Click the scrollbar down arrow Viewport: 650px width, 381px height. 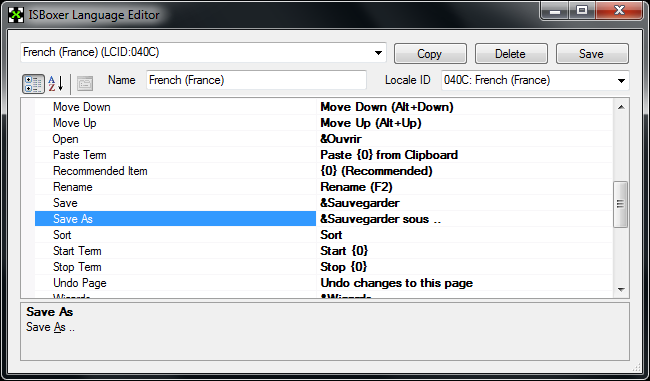[x=621, y=289]
